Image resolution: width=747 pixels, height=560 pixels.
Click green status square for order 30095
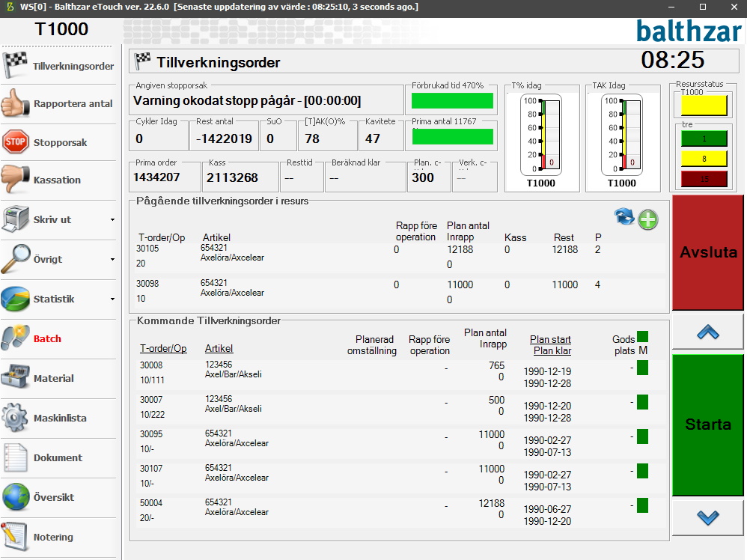[x=643, y=436]
